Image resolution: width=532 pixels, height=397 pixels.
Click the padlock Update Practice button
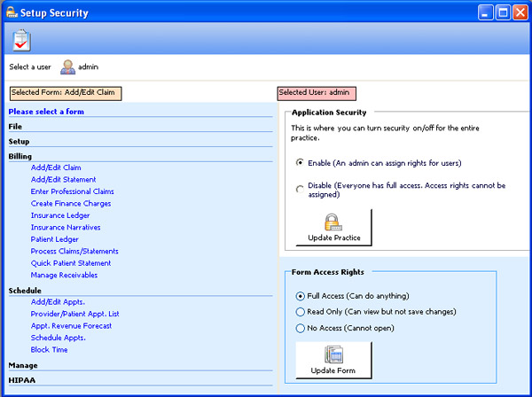[333, 228]
